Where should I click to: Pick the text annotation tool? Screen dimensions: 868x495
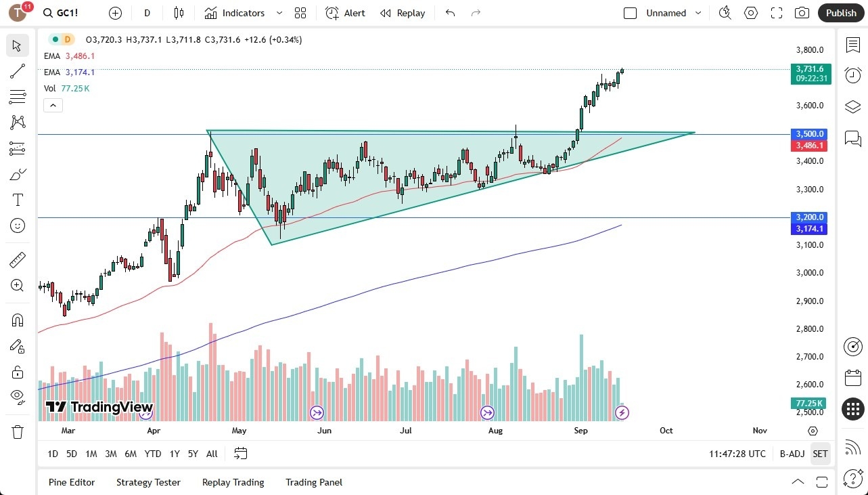click(x=18, y=199)
